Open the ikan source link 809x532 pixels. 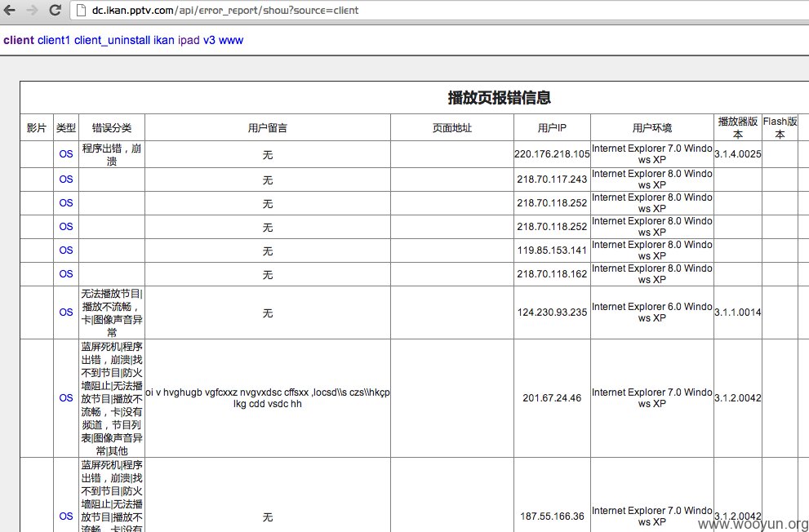pos(163,40)
